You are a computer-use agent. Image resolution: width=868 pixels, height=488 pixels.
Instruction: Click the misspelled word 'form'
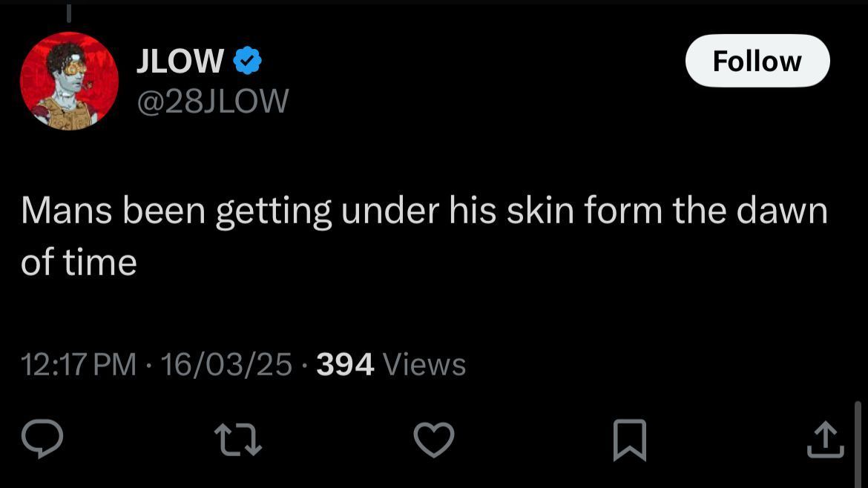click(623, 211)
